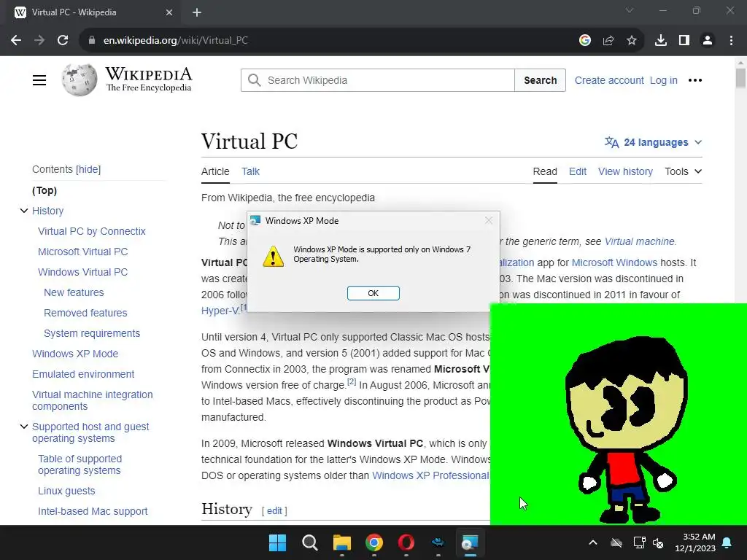Open the Windows XP Professional link
Screen dimensions: 747x560
coord(430,475)
